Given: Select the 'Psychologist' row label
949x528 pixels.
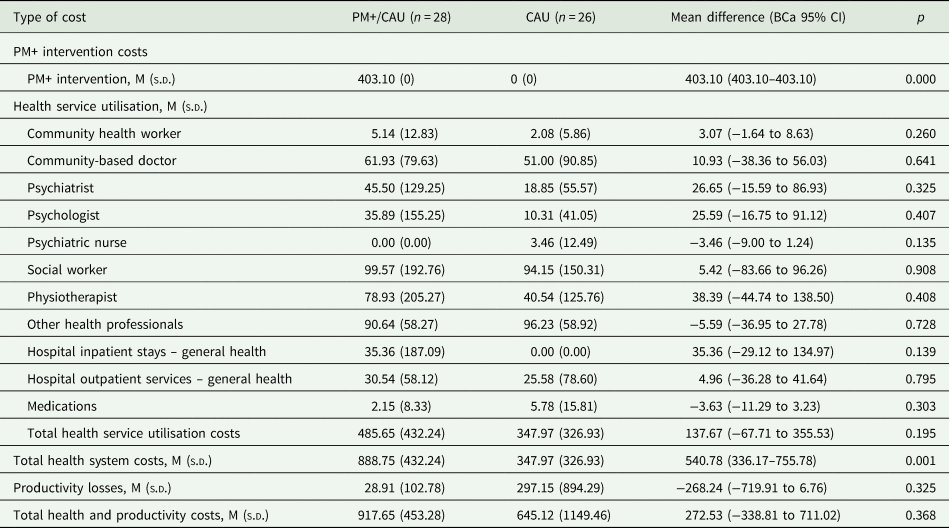Looking at the screenshot, I should [x=64, y=213].
